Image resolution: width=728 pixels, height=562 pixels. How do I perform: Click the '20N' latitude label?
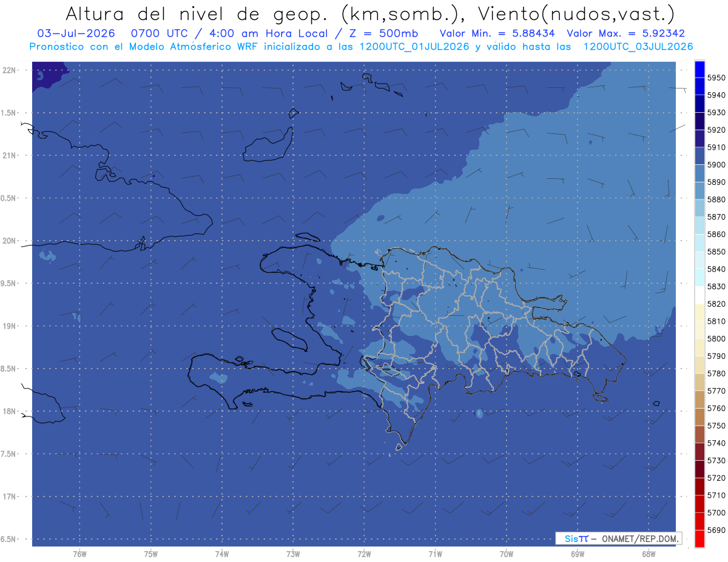coord(10,241)
